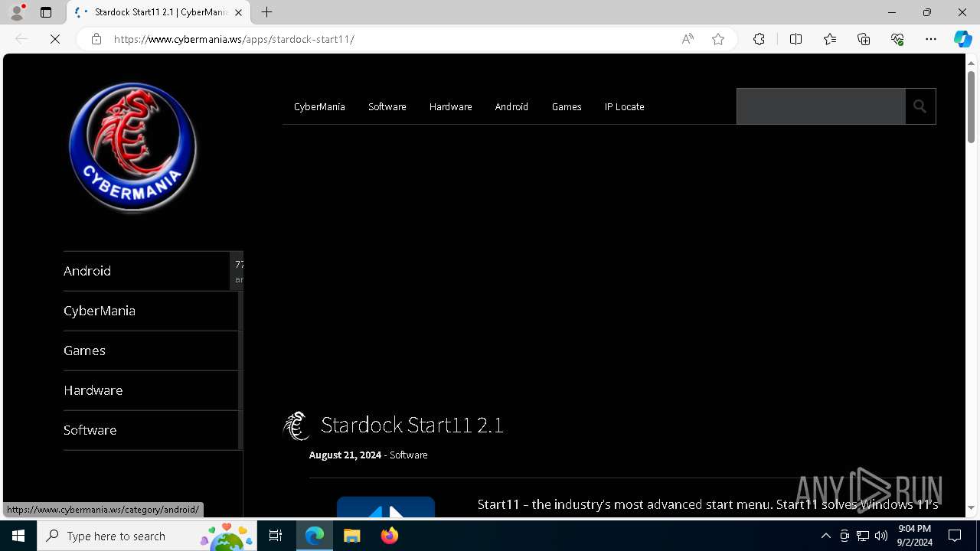
Task: Open network status icon
Action: pyautogui.click(x=863, y=536)
